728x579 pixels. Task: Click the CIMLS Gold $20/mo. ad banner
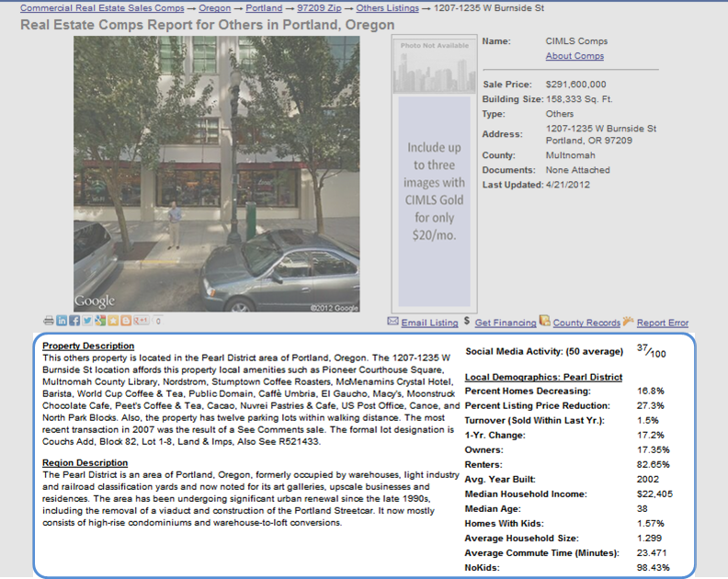pos(434,200)
